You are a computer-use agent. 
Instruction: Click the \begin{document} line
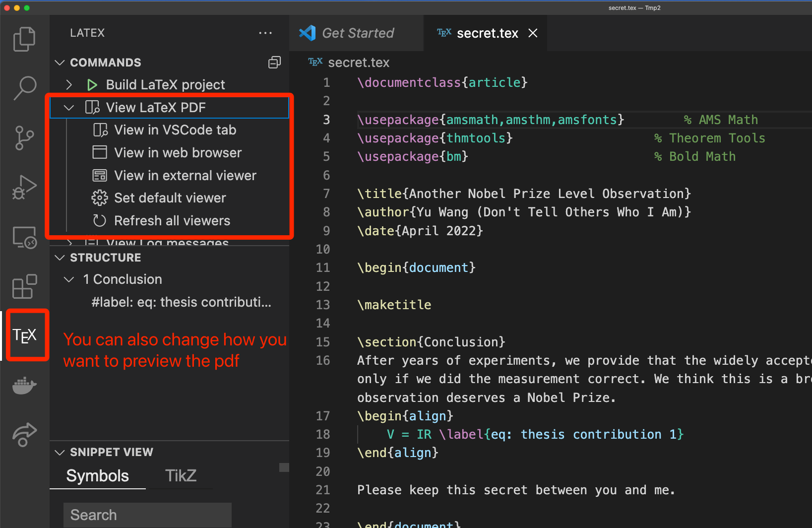(416, 267)
